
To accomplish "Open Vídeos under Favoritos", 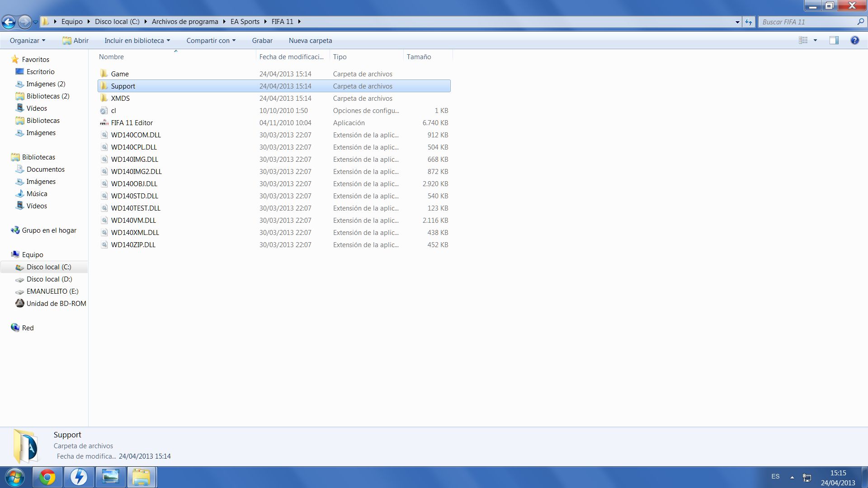I will 37,108.
